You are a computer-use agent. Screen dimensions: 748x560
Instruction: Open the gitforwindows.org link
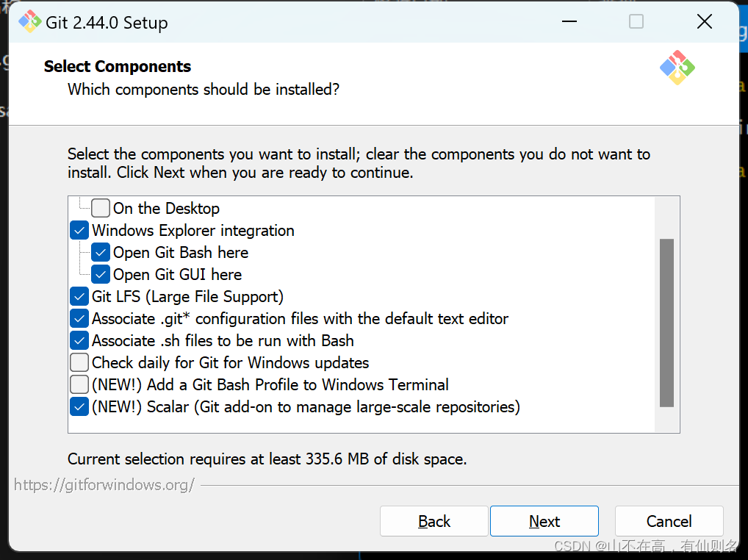click(x=104, y=484)
